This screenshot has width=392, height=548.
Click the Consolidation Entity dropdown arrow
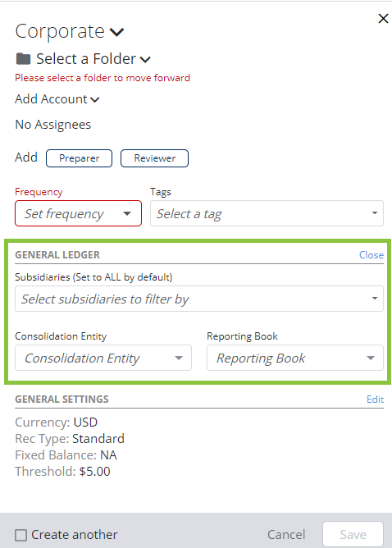179,358
